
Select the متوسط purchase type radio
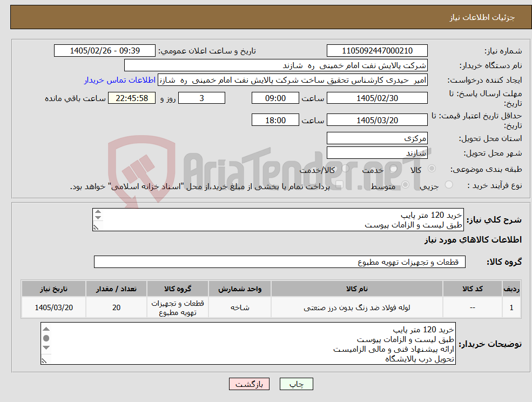tap(406, 185)
